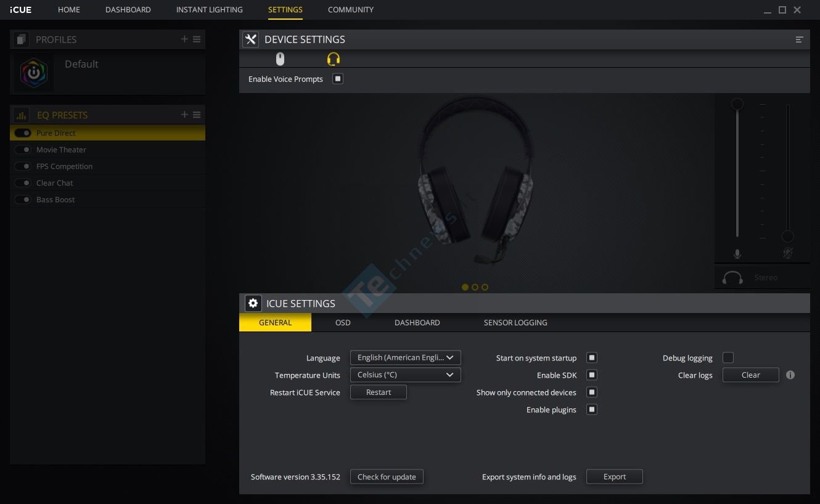Open the Settings menu
The width and height of the screenshot is (820, 504).
click(x=285, y=10)
